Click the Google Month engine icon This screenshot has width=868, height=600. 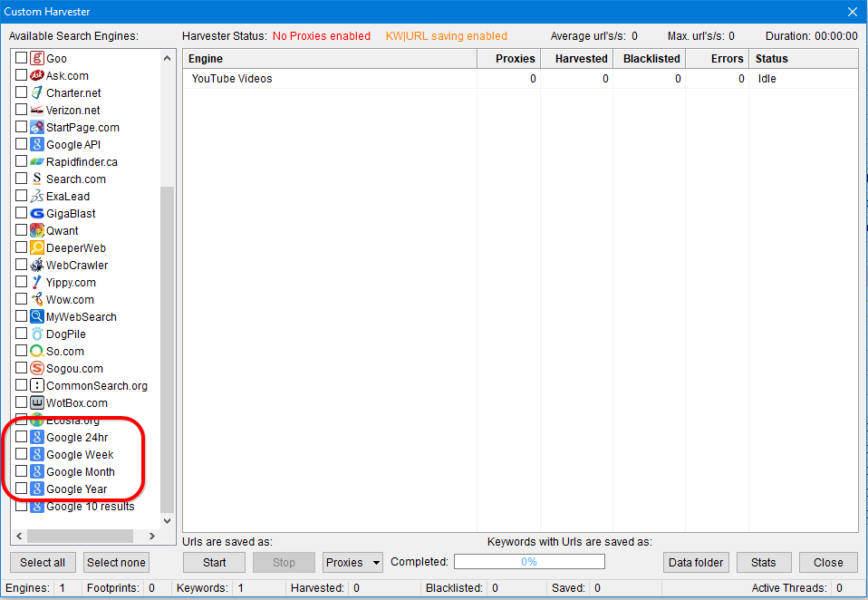(x=37, y=471)
